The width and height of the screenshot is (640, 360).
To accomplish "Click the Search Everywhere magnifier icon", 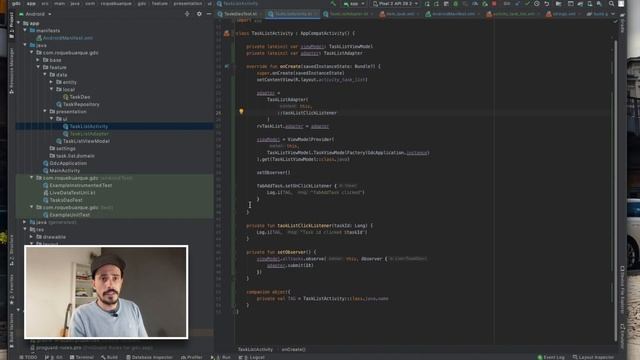I will pos(611,4).
